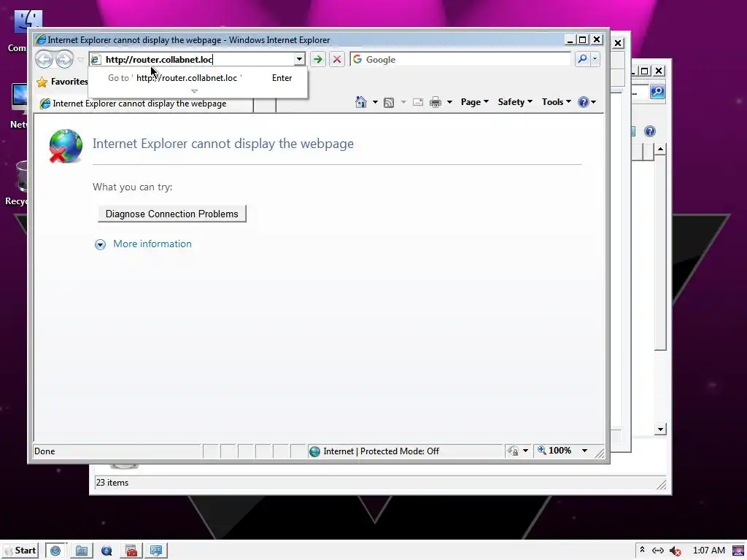Image resolution: width=747 pixels, height=560 pixels.
Task: Click the background window search magnifier
Action: point(657,92)
